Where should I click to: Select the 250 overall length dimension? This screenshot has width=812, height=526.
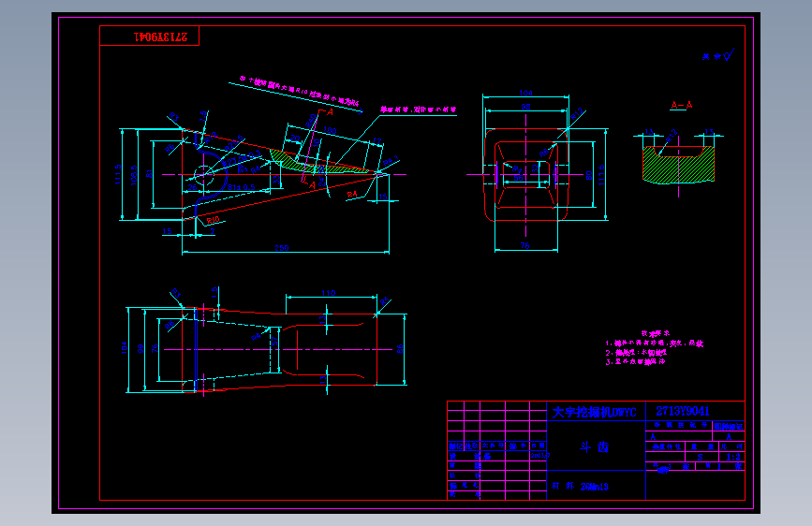[x=282, y=248]
